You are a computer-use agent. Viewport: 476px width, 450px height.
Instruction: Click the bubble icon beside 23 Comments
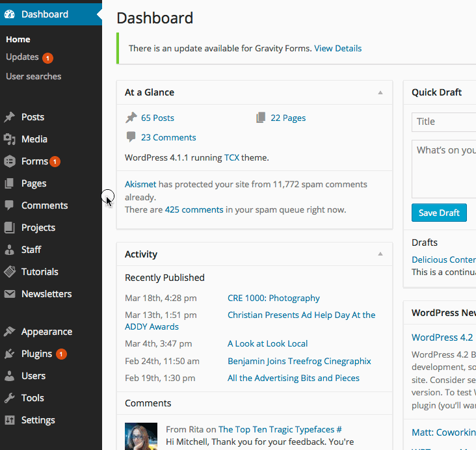pos(131,137)
